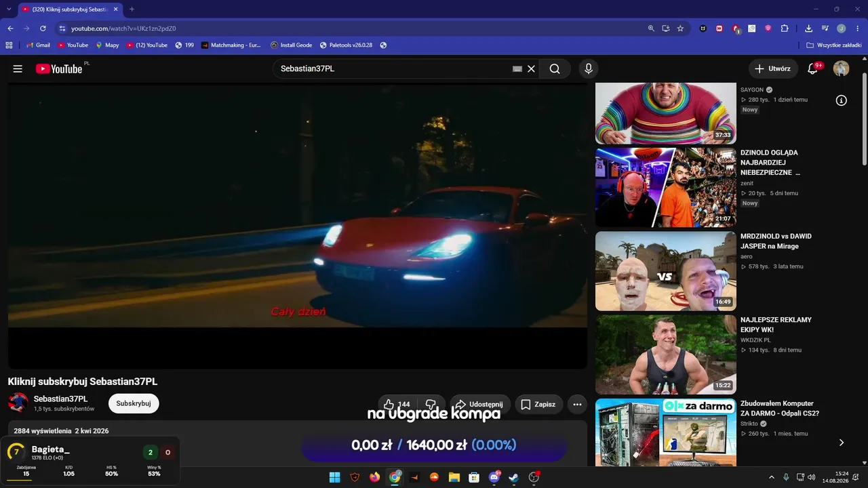Create content with the Utwórz button
Screen dimensions: 868x488
pyautogui.click(x=773, y=68)
